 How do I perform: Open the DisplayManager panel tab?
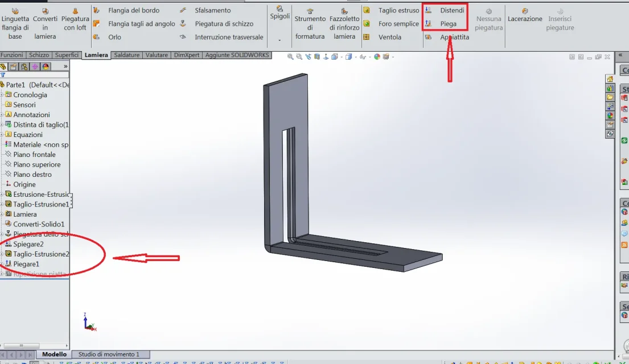click(x=46, y=67)
